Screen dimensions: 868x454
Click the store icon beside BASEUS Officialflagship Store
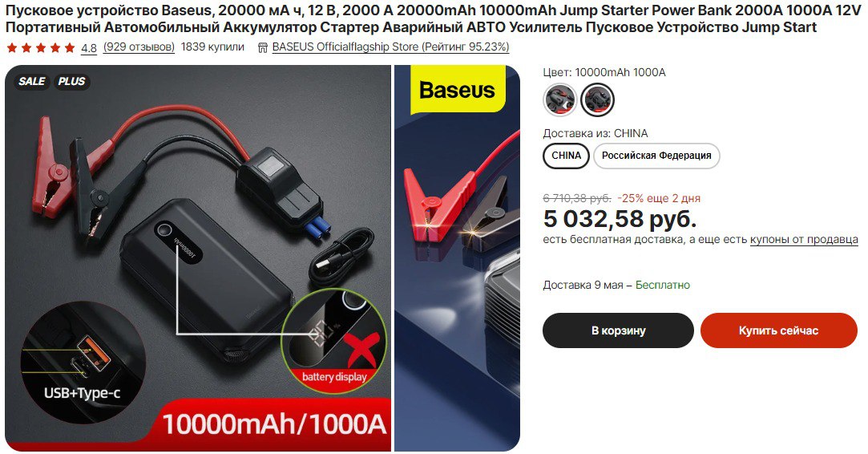point(263,47)
